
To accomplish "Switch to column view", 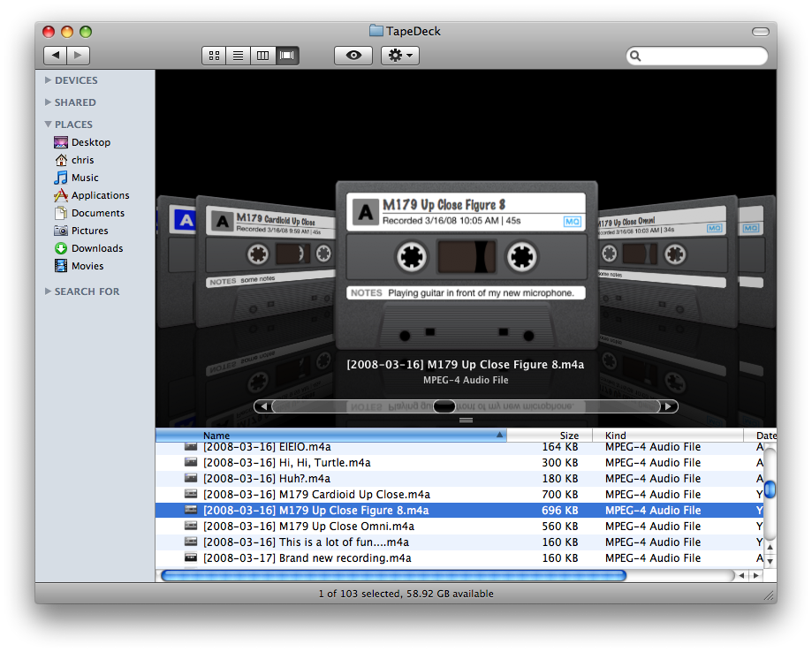I will (263, 56).
